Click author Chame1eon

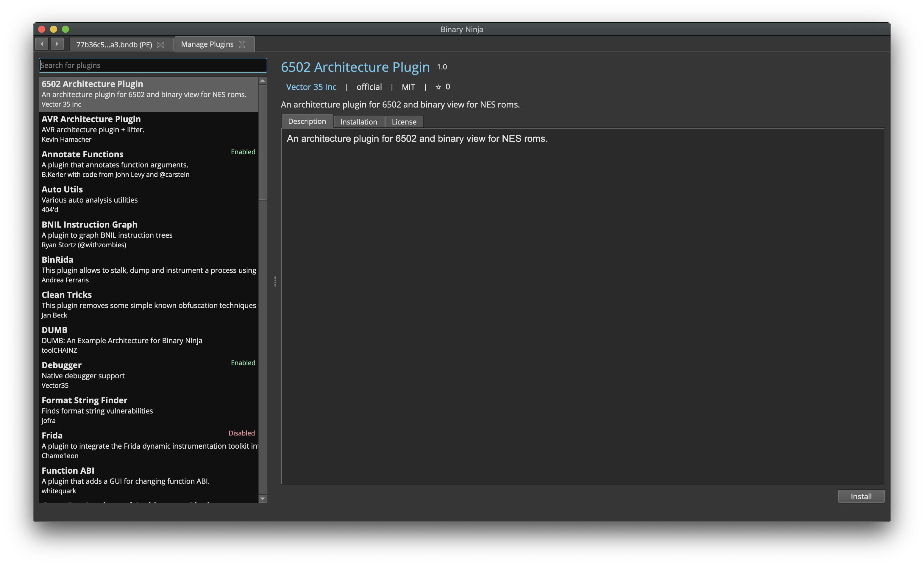coord(60,456)
